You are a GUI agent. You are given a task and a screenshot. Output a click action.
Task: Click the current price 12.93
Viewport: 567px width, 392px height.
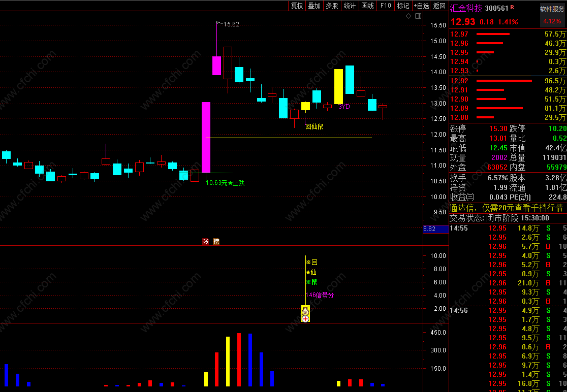coord(463,22)
